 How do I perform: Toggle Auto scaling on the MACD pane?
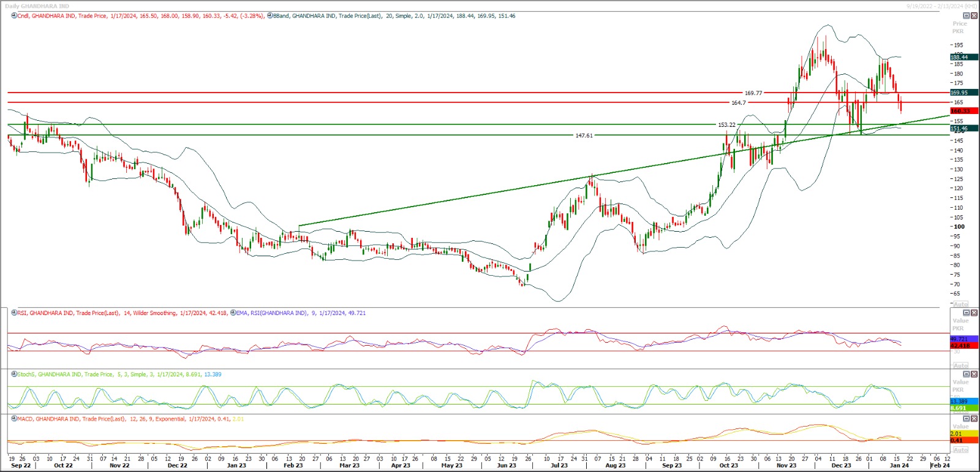(961, 450)
